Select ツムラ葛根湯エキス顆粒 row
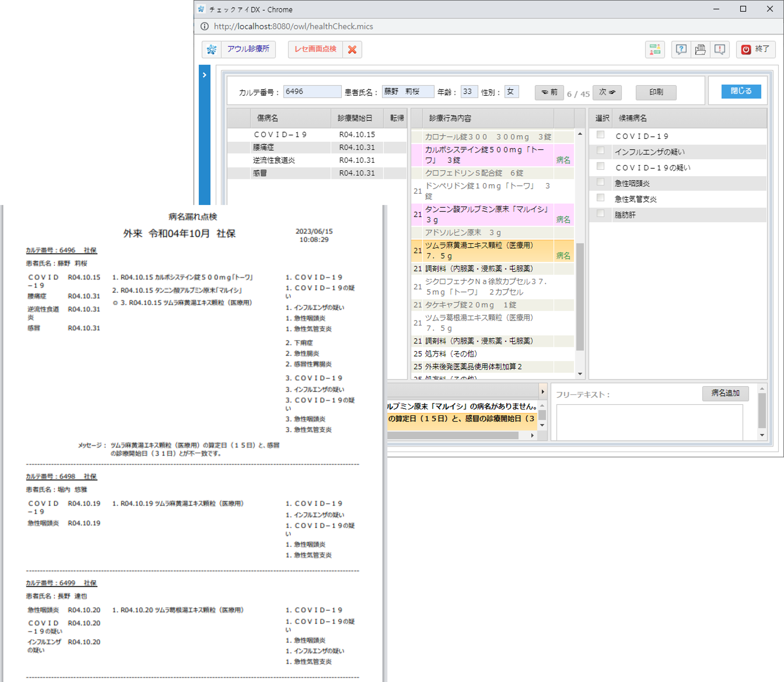This screenshot has height=682, width=784. pyautogui.click(x=492, y=323)
